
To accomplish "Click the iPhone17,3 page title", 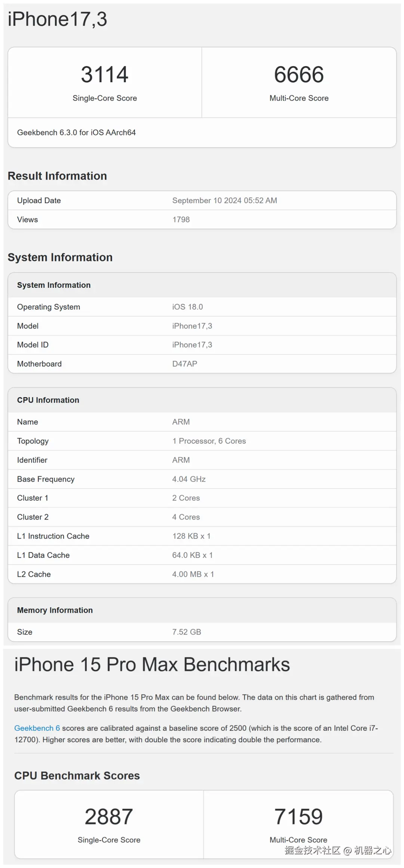I will [x=58, y=19].
